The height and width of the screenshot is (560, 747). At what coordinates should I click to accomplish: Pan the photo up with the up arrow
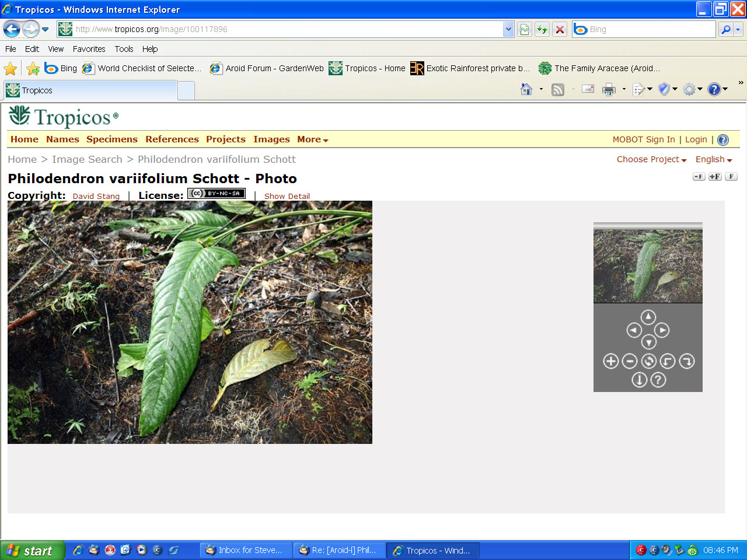coord(648,317)
